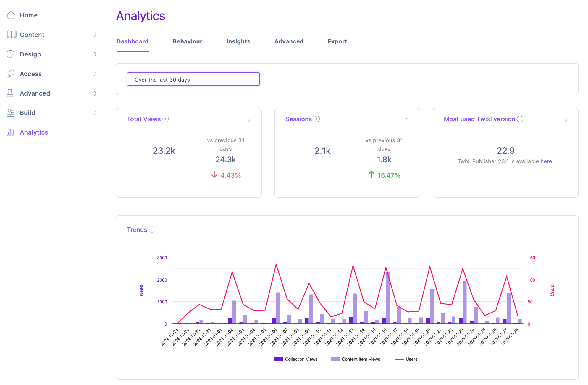This screenshot has height=385, width=588.
Task: Expand the Content sidebar section chevron
Action: pos(95,35)
